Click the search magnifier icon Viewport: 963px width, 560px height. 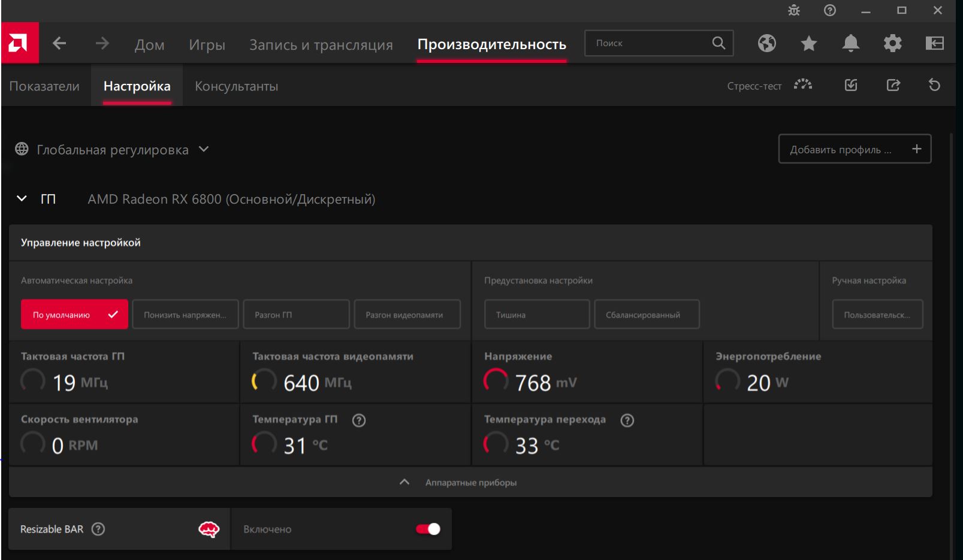(x=719, y=43)
